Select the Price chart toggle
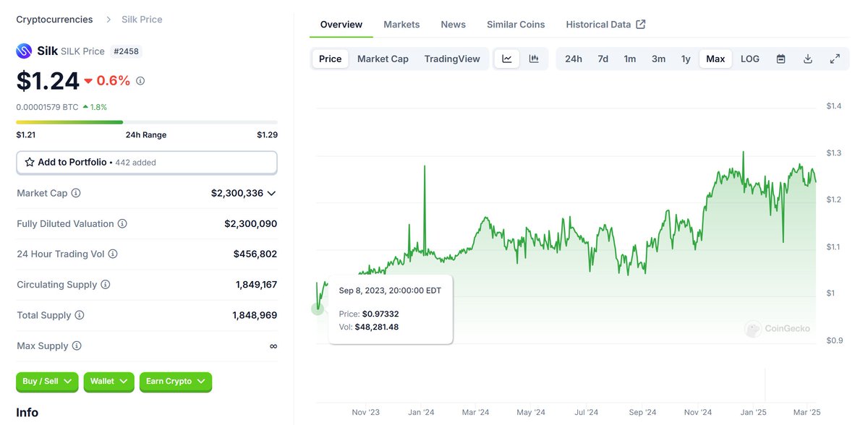 [x=331, y=59]
